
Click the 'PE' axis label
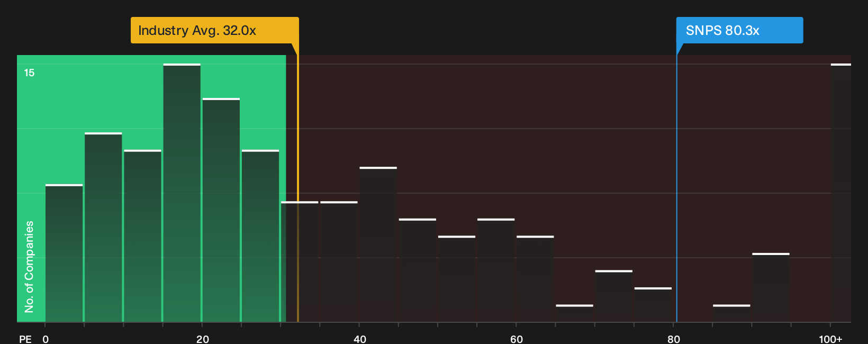25,339
